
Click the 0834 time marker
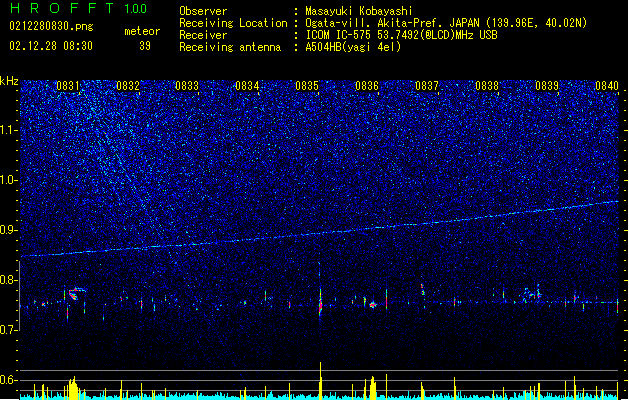(247, 85)
